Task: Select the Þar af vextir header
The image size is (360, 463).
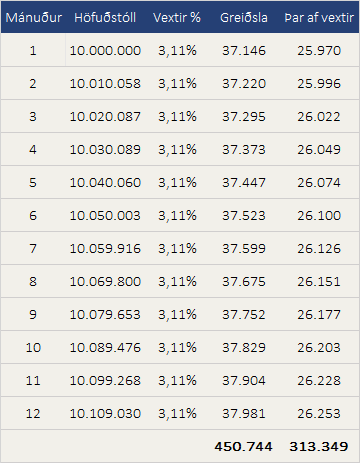Action: [319, 17]
